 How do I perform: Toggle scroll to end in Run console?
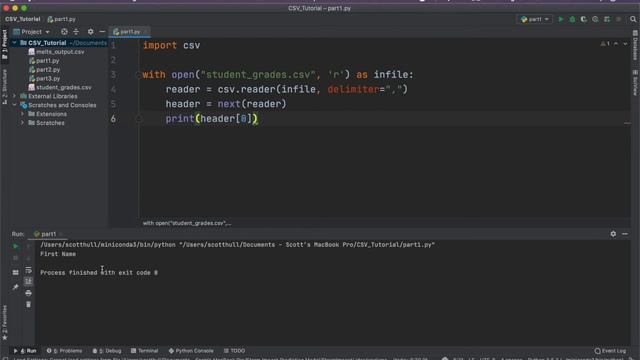click(28, 281)
